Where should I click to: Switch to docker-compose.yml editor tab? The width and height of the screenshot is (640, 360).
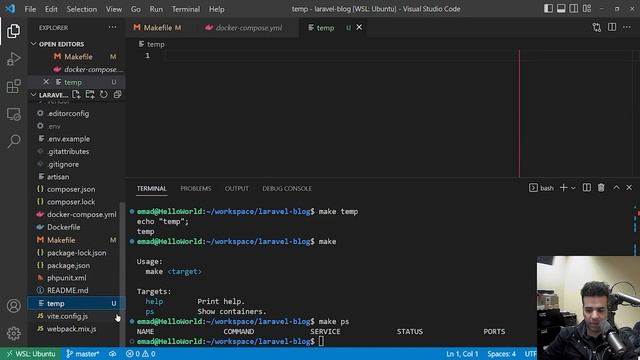(249, 28)
